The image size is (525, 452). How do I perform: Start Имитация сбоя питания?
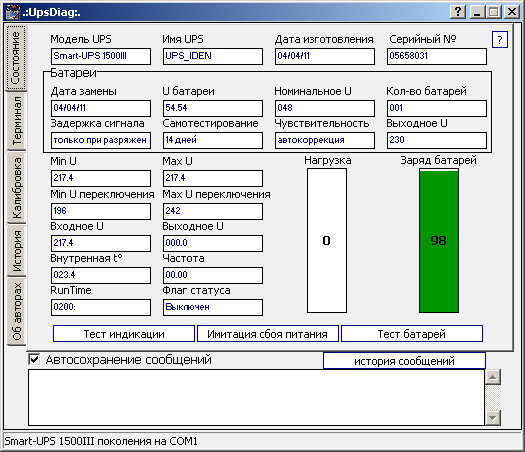click(268, 334)
